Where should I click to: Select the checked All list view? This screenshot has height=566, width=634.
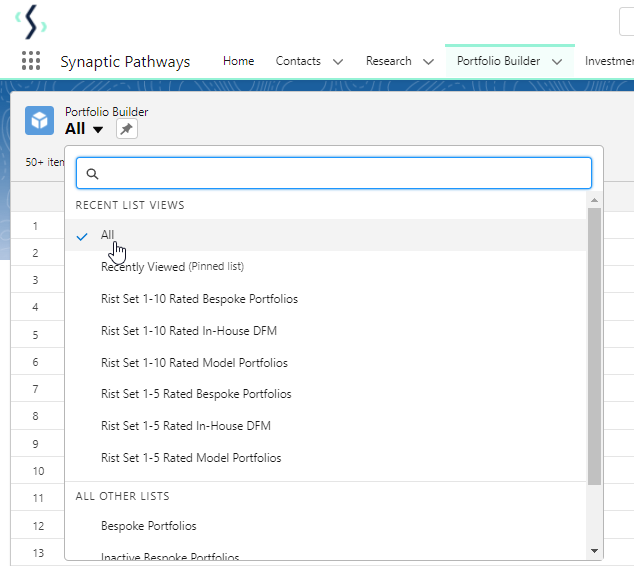(108, 235)
